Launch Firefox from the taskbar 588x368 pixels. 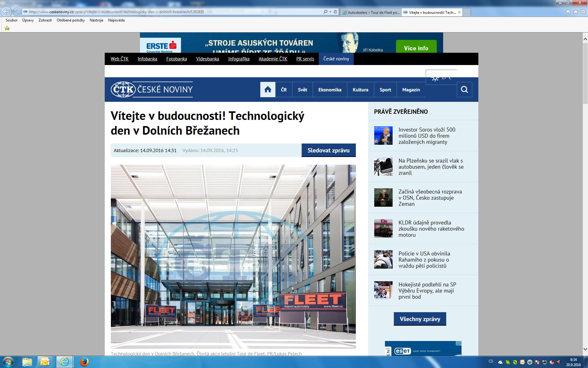pyautogui.click(x=84, y=362)
